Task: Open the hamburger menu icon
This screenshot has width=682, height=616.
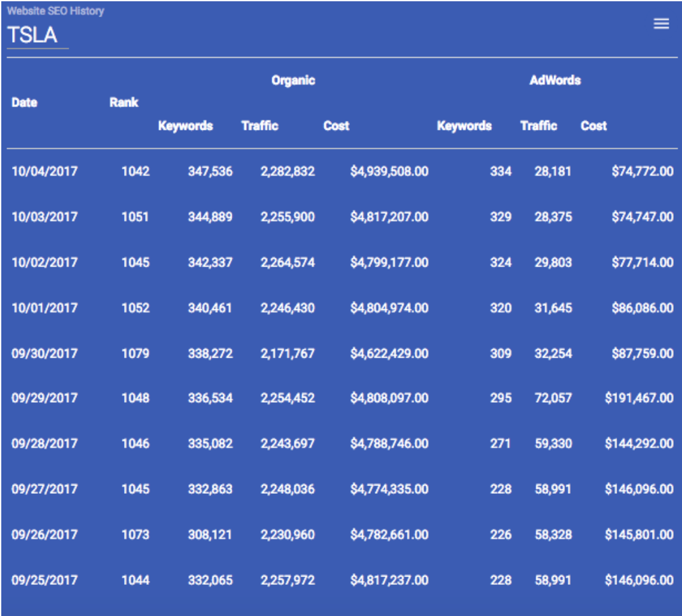Action: click(x=661, y=24)
